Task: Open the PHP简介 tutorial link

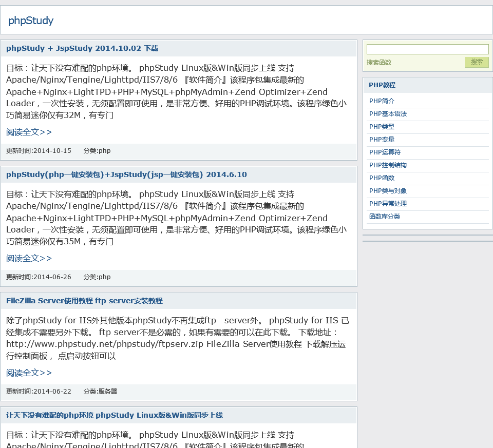Action: pyautogui.click(x=382, y=101)
